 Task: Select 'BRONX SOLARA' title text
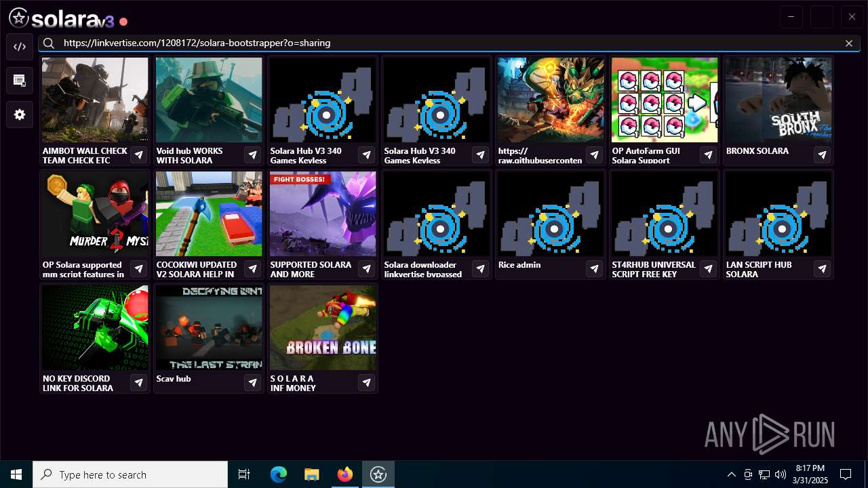757,151
